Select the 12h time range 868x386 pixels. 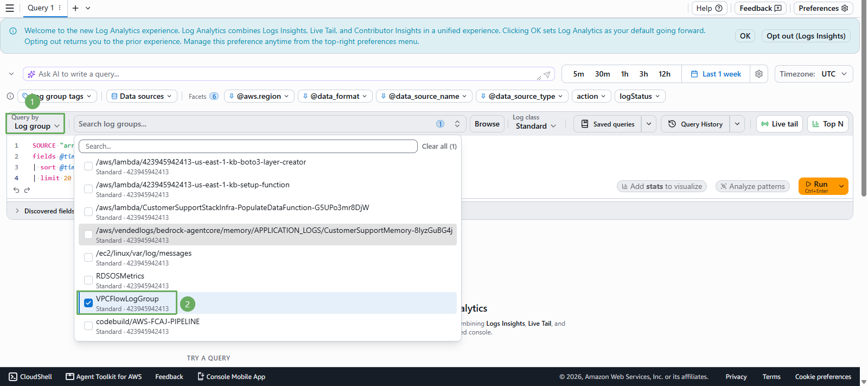click(x=665, y=74)
